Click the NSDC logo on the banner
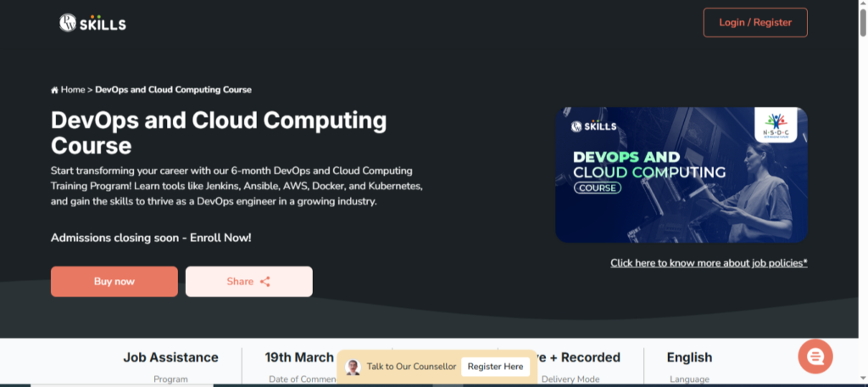868x387 pixels. (x=776, y=125)
